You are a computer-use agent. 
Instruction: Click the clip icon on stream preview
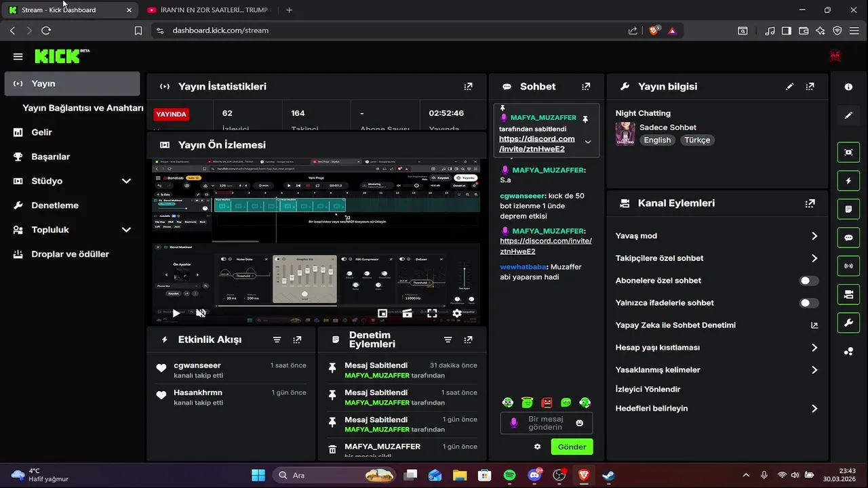[x=407, y=313]
